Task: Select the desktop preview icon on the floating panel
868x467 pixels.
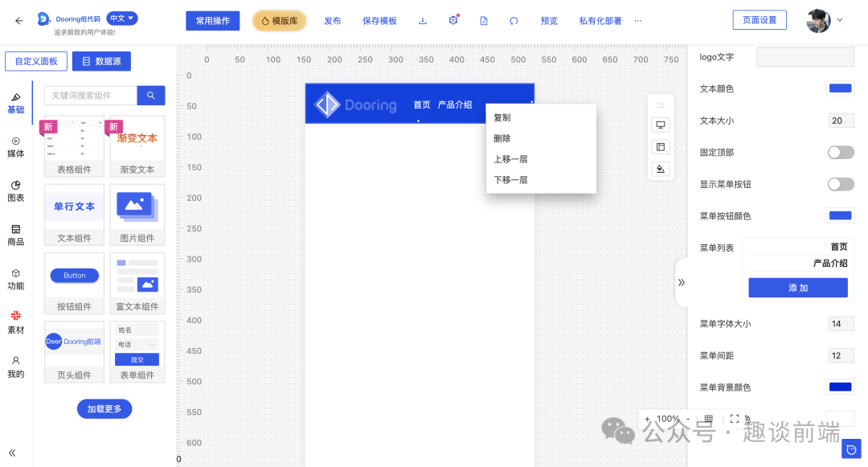Action: pos(660,125)
